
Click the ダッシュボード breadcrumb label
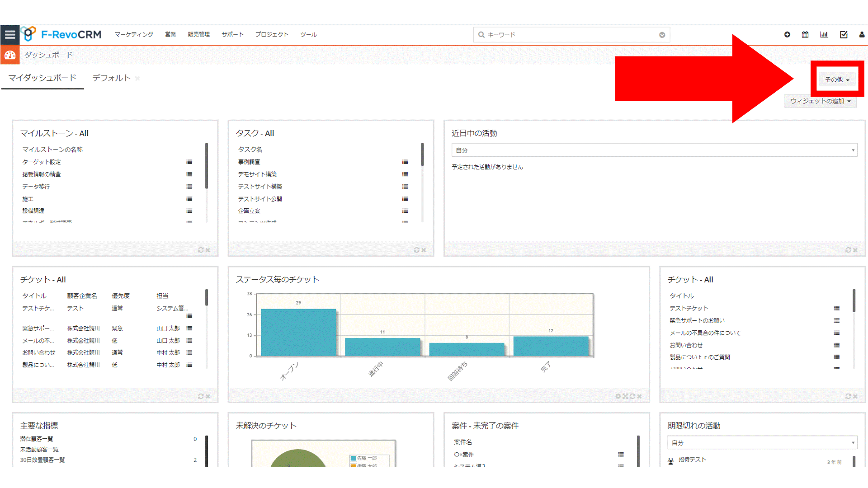coord(48,55)
